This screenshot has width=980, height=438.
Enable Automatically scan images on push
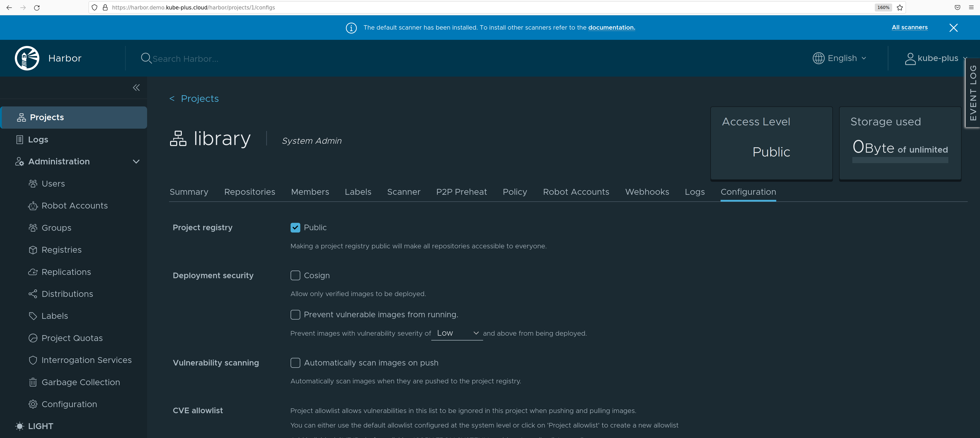point(294,362)
